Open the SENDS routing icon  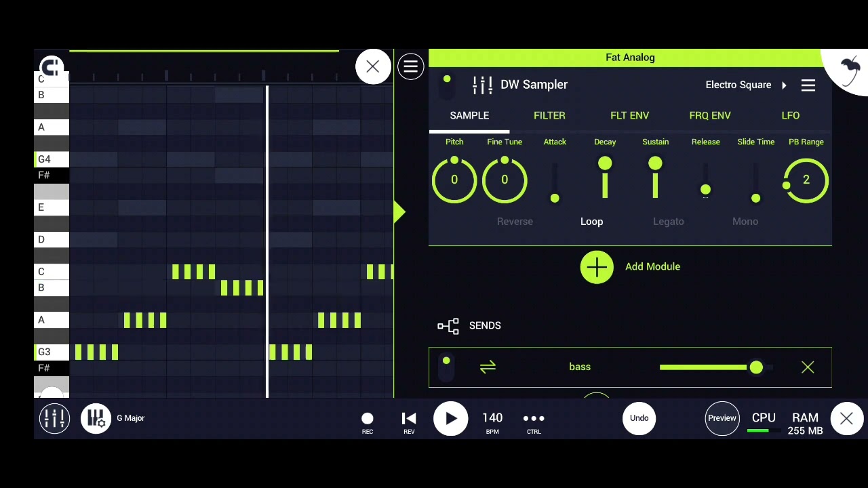click(x=448, y=326)
